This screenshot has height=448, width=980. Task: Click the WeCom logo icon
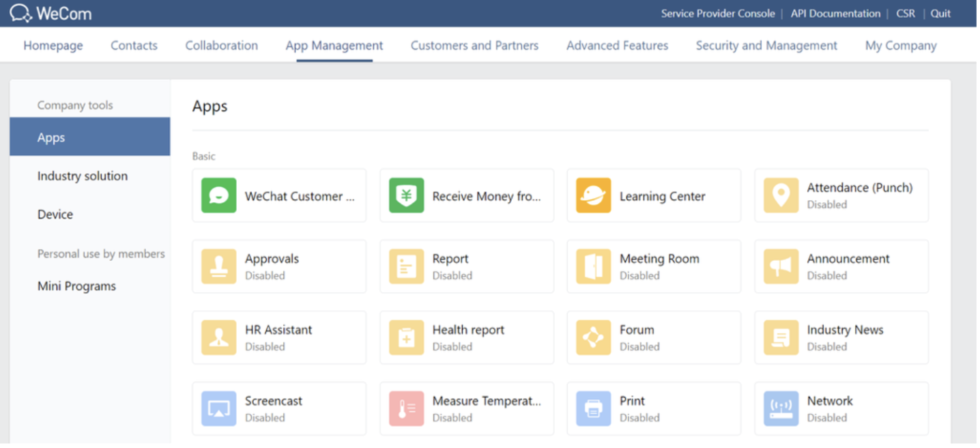tap(21, 13)
